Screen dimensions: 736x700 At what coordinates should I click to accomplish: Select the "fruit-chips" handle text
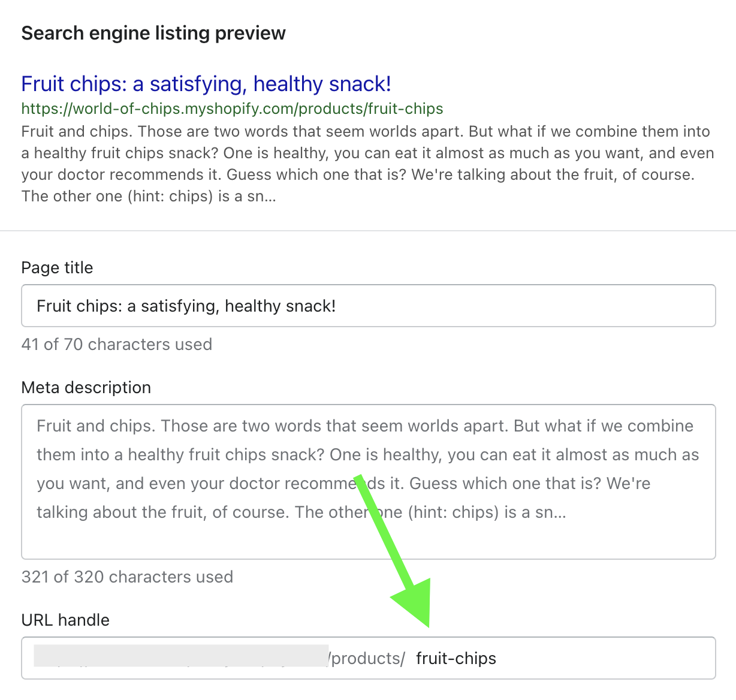tap(456, 657)
